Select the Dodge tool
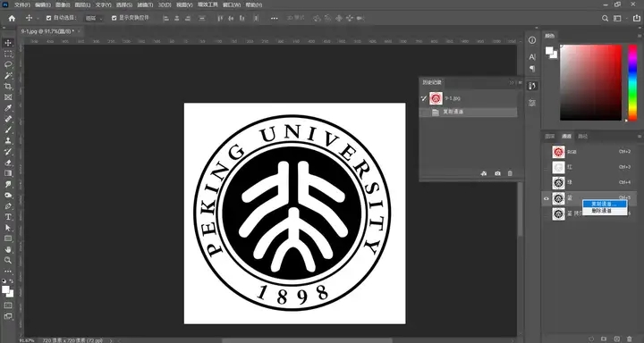Screen dimensions: 644x343 coord(8,195)
